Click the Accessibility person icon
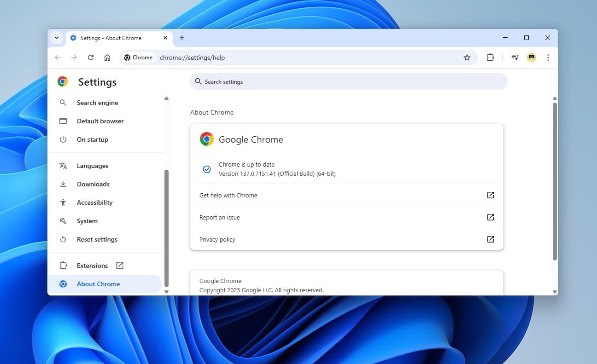The width and height of the screenshot is (597, 364). (x=63, y=202)
